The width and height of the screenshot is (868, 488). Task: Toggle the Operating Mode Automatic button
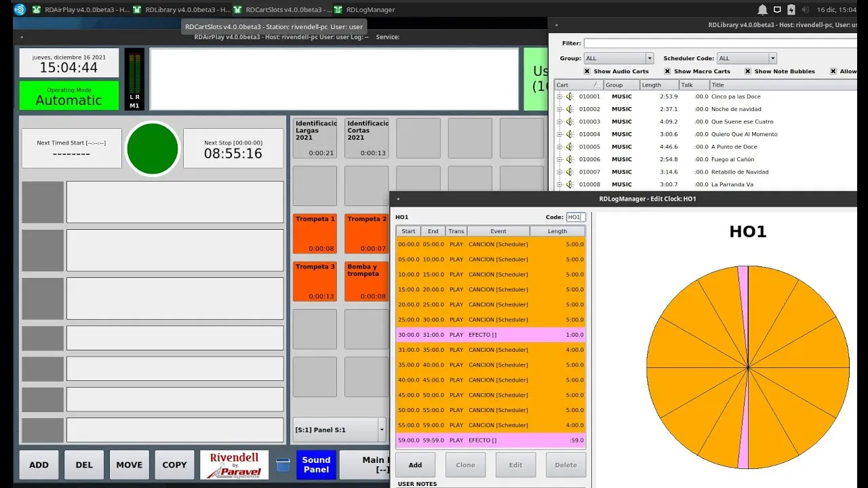(x=69, y=96)
